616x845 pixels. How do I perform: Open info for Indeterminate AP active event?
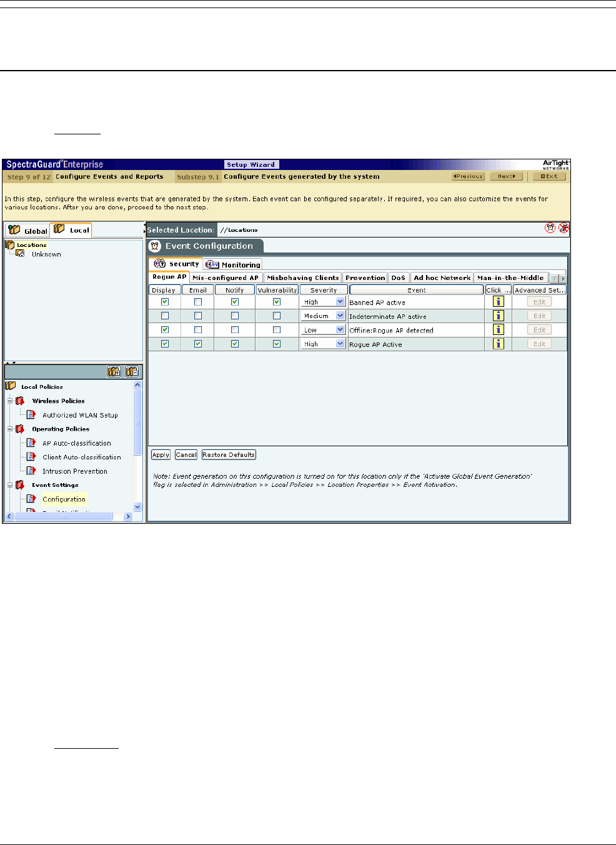(x=498, y=316)
